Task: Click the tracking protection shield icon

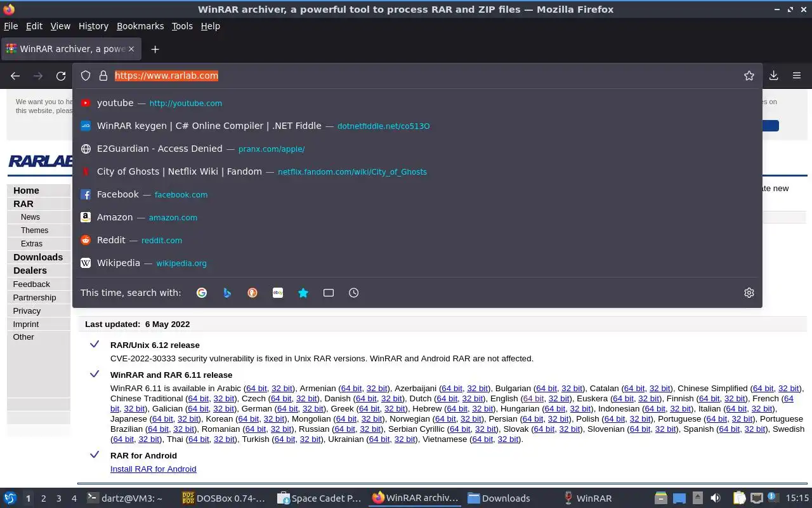Action: 86,76
